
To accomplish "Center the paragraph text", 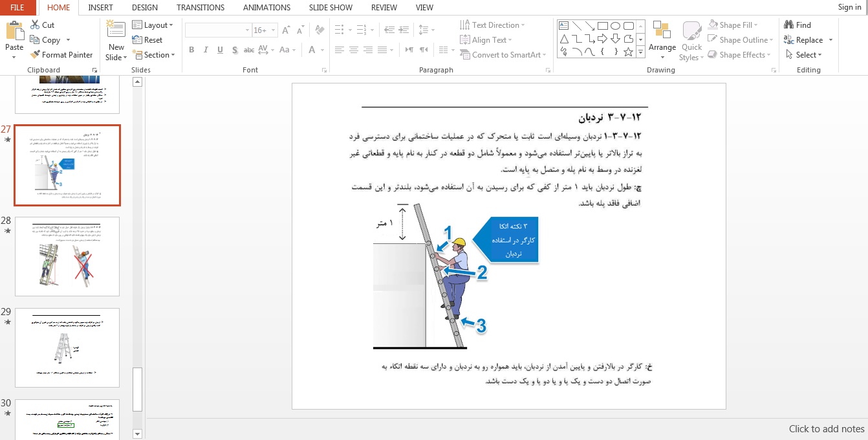I will [354, 50].
